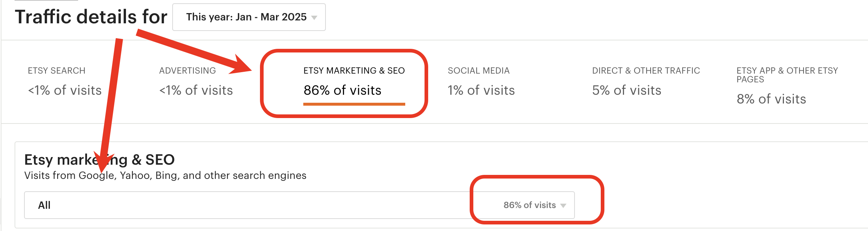The width and height of the screenshot is (868, 231).
Task: Click the 1% of visits under Social Media
Action: pyautogui.click(x=481, y=90)
